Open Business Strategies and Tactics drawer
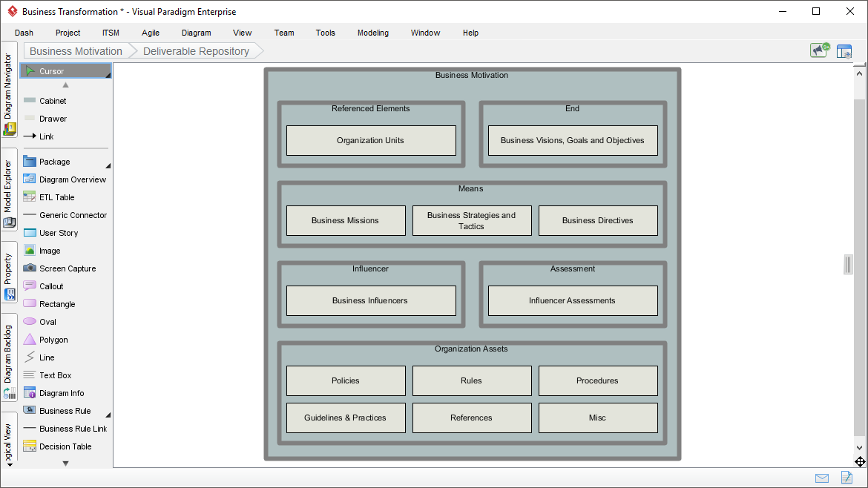This screenshot has width=868, height=488. (x=472, y=220)
